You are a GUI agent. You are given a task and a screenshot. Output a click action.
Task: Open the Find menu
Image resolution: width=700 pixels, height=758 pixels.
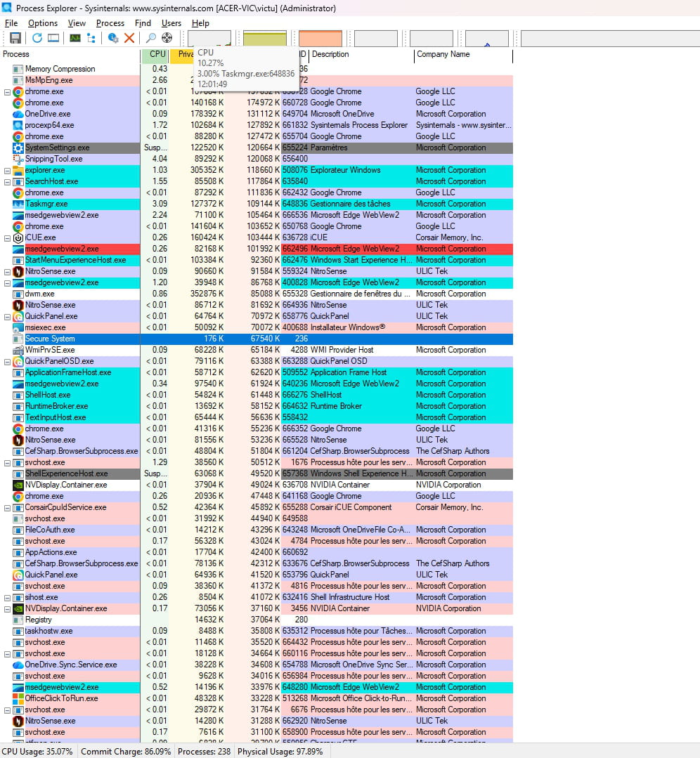(x=143, y=23)
